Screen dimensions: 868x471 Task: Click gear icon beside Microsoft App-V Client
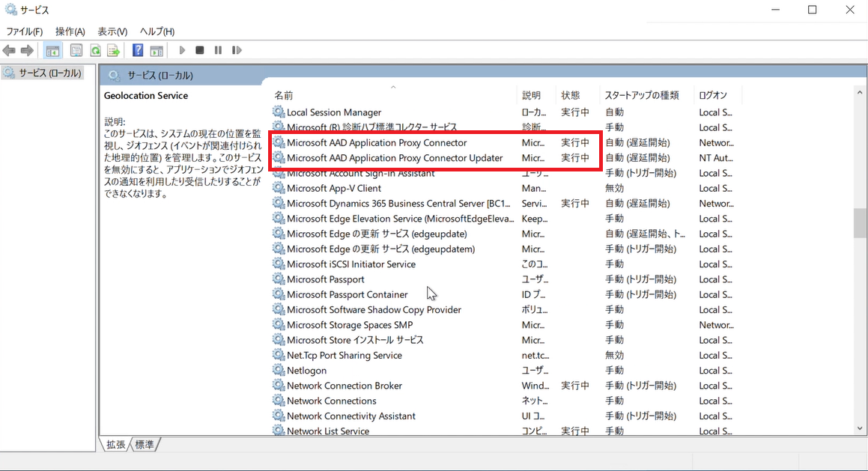click(279, 188)
